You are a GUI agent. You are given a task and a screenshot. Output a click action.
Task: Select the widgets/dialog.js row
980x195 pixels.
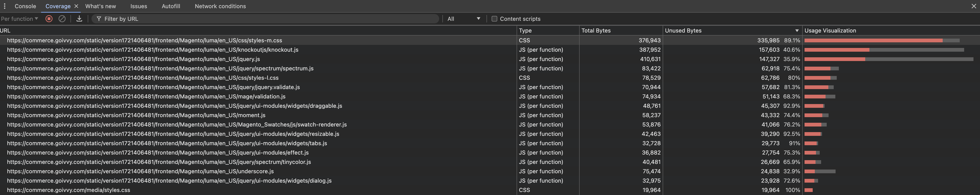(x=490, y=181)
